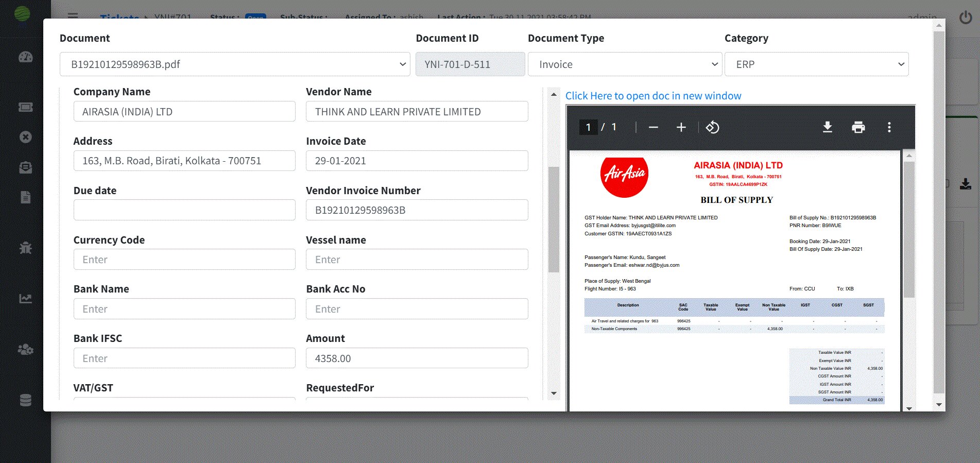Click the PDF page number box
This screenshot has width=980, height=463.
[x=588, y=127]
